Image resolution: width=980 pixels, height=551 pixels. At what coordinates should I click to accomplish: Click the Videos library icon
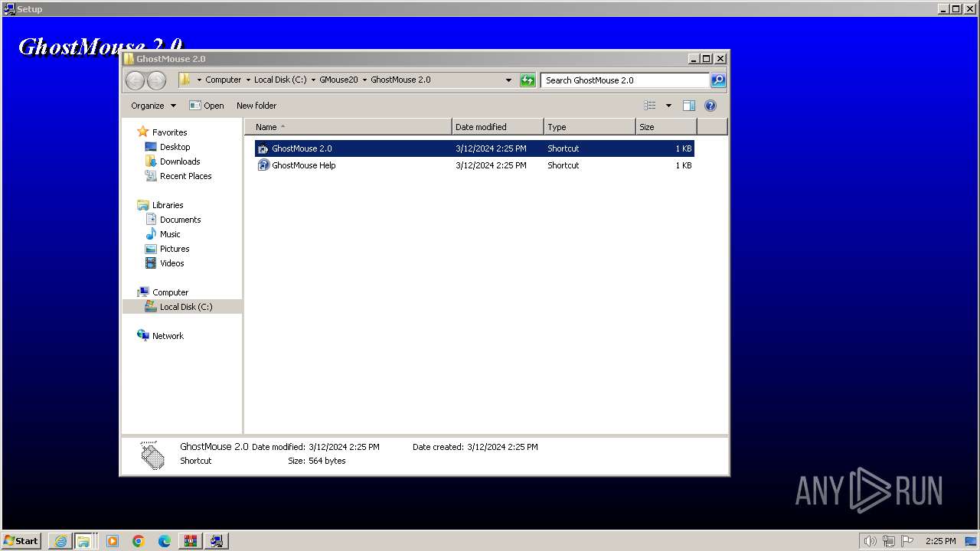[x=151, y=263]
